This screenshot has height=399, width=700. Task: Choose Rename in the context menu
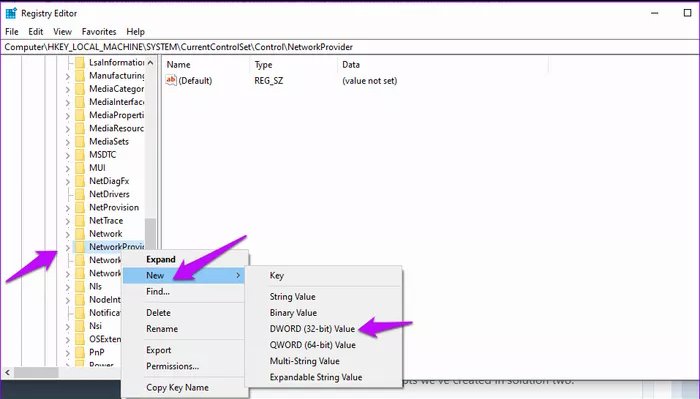click(x=184, y=329)
